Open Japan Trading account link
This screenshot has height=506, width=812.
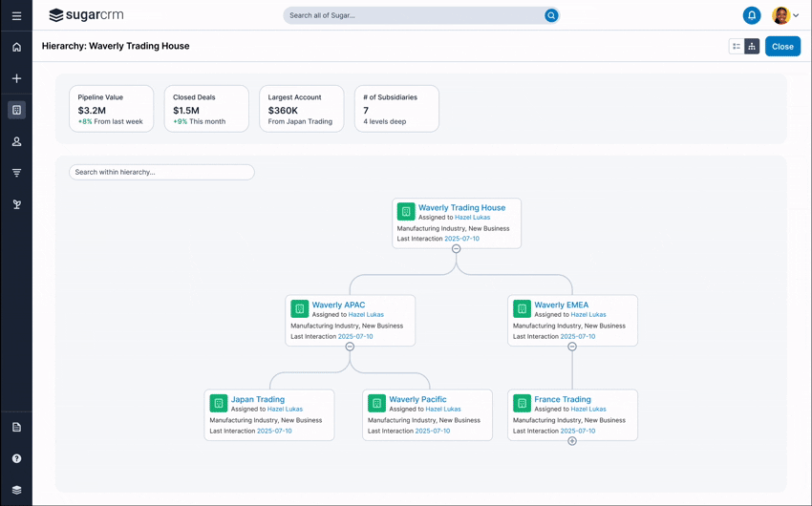[257, 399]
